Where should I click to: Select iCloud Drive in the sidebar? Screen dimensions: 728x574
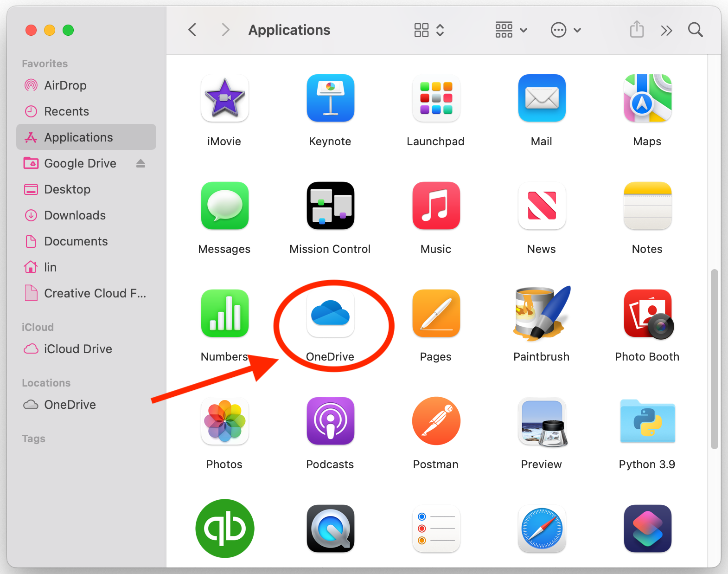point(86,349)
